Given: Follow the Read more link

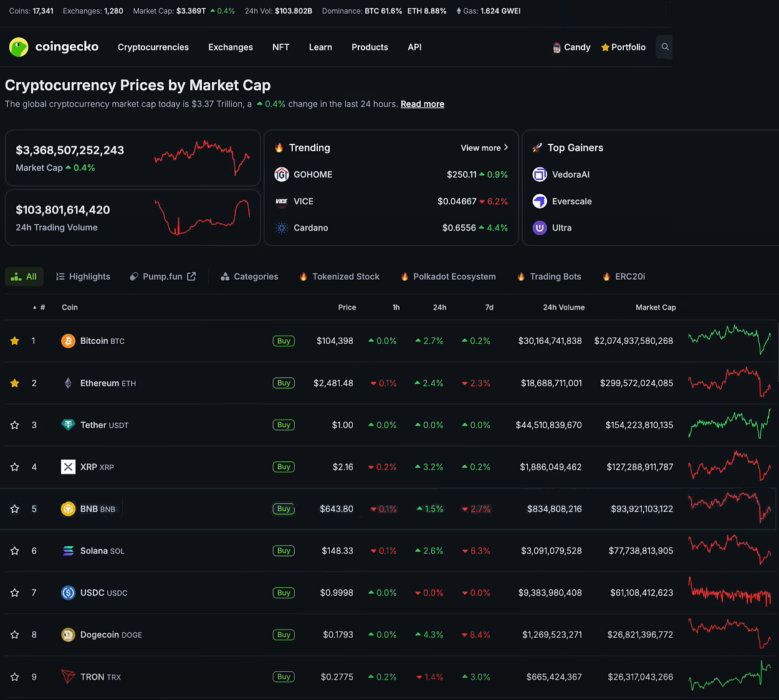Looking at the screenshot, I should pos(422,104).
